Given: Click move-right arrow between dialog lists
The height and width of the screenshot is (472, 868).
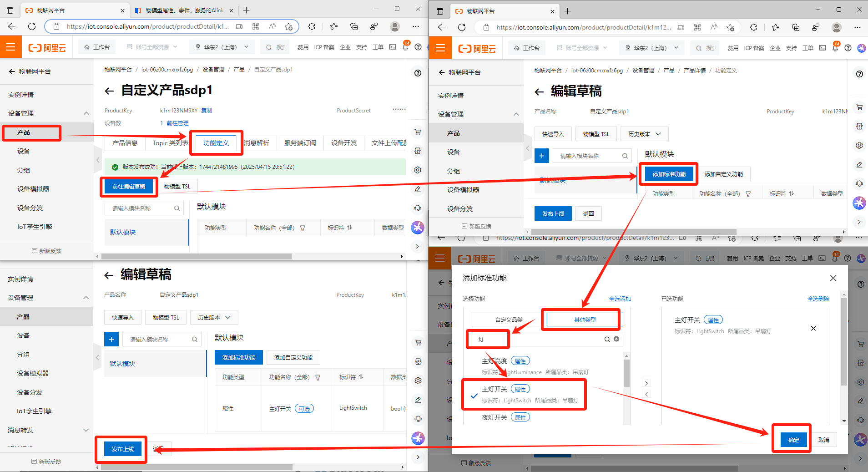Looking at the screenshot, I should pos(646,383).
